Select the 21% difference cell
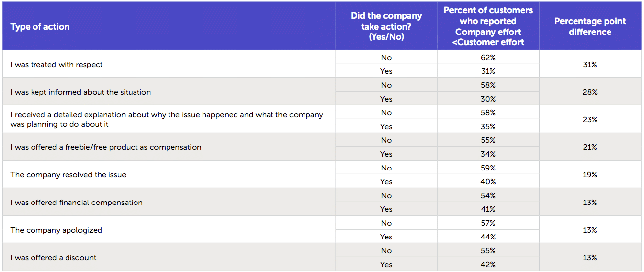 (590, 147)
